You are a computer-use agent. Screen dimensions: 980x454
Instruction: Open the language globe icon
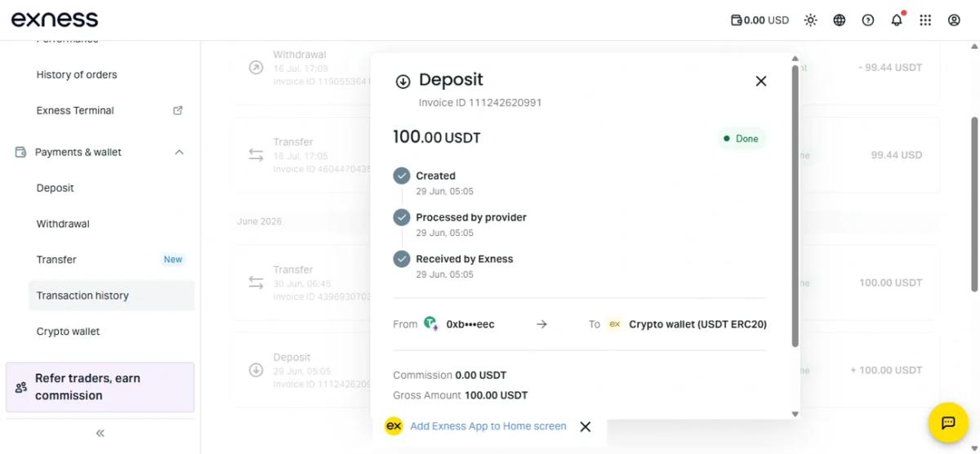pyautogui.click(x=839, y=20)
